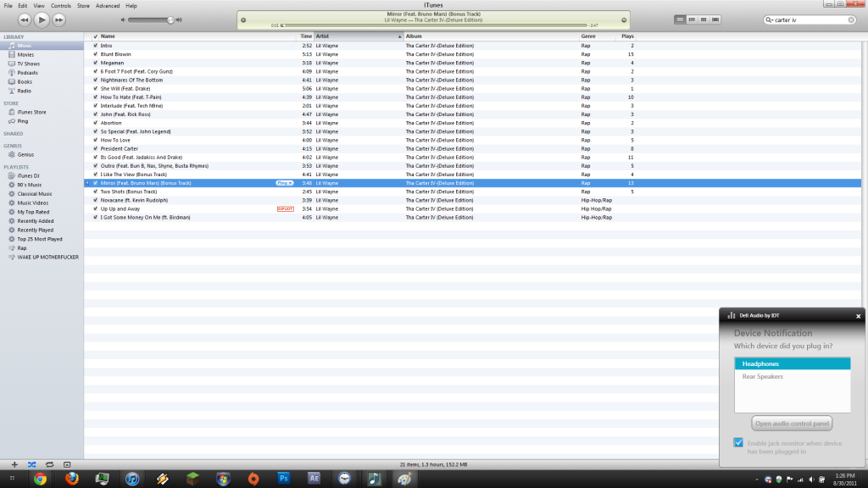Click the Play button
Screen dimensions: 868x488
pyautogui.click(x=42, y=20)
